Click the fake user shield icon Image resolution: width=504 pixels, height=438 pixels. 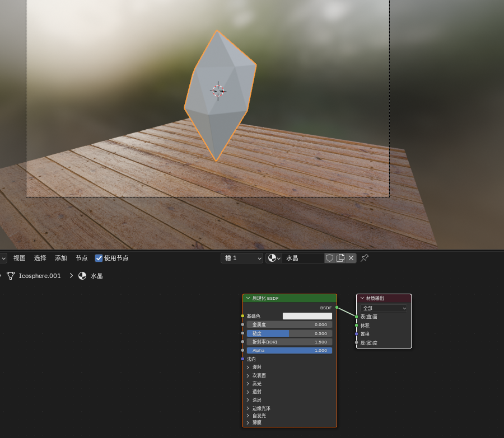(329, 258)
